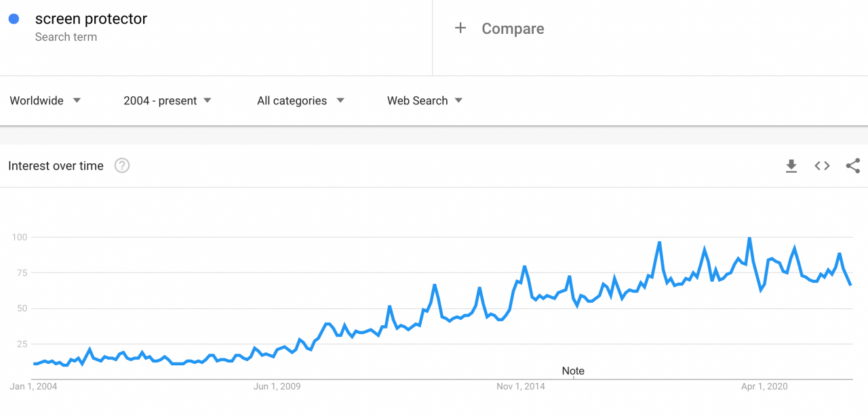
Task: Open the 2004 - present date range dropdown
Action: pos(167,100)
